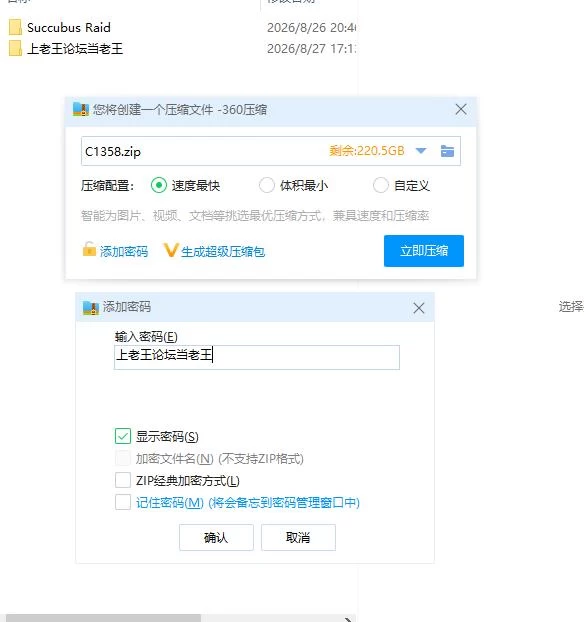Image resolution: width=584 pixels, height=622 pixels.
Task: Click the 生成超级压缩包 link
Action: pyautogui.click(x=223, y=251)
